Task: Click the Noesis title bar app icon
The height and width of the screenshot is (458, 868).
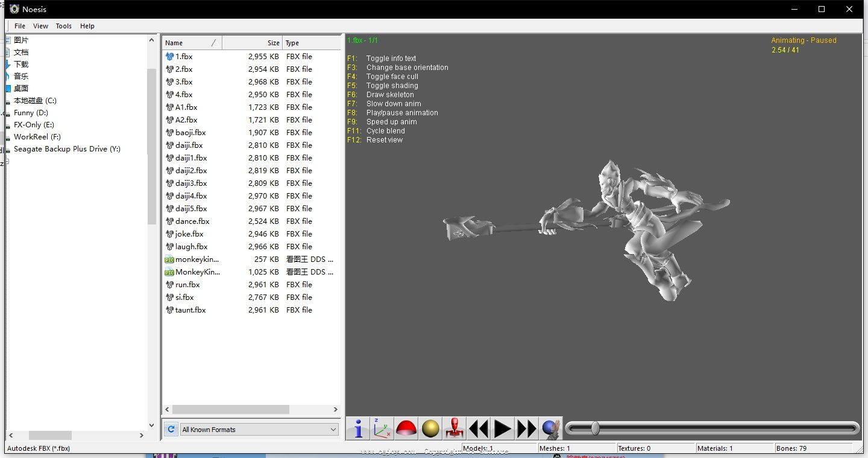Action: click(x=14, y=9)
